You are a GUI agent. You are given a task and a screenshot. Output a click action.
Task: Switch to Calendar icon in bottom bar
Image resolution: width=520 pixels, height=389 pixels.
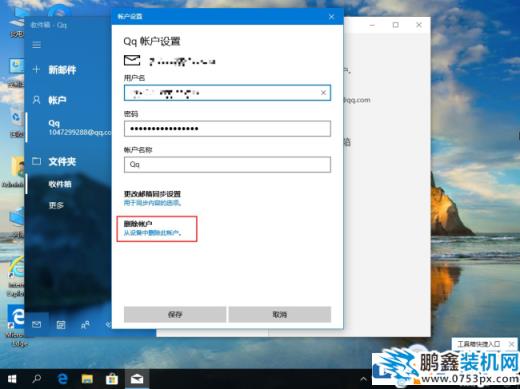click(x=61, y=324)
